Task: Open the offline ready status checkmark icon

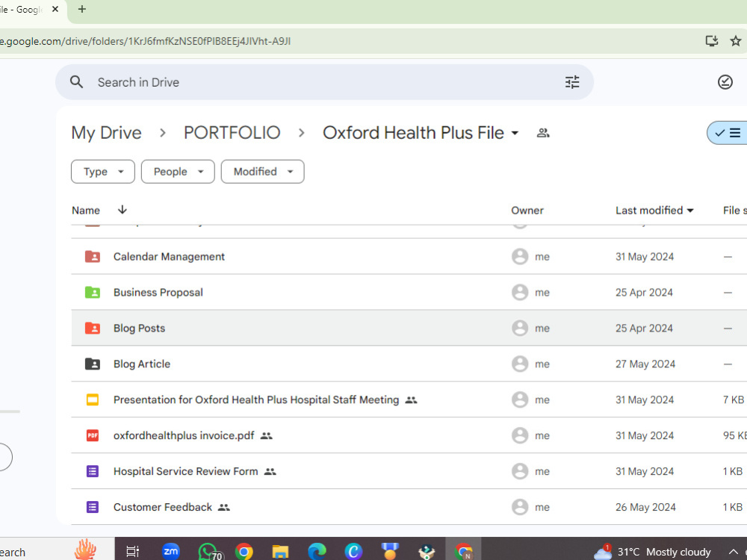Action: tap(725, 82)
